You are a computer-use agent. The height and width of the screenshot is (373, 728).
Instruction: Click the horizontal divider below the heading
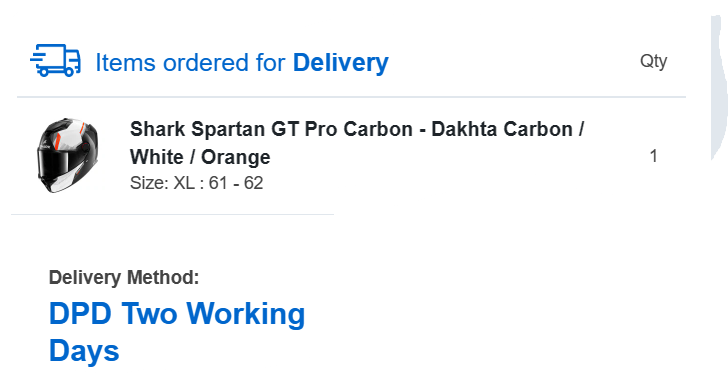[x=351, y=97]
